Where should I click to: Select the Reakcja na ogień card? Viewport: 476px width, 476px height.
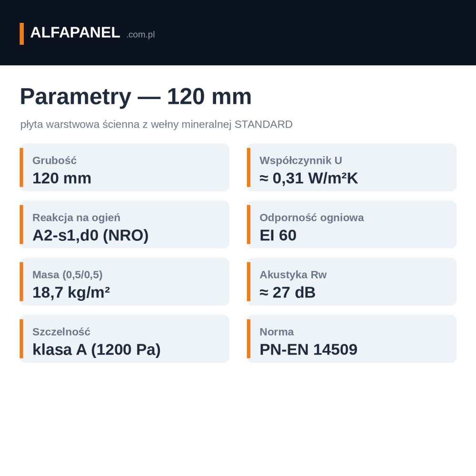click(124, 224)
